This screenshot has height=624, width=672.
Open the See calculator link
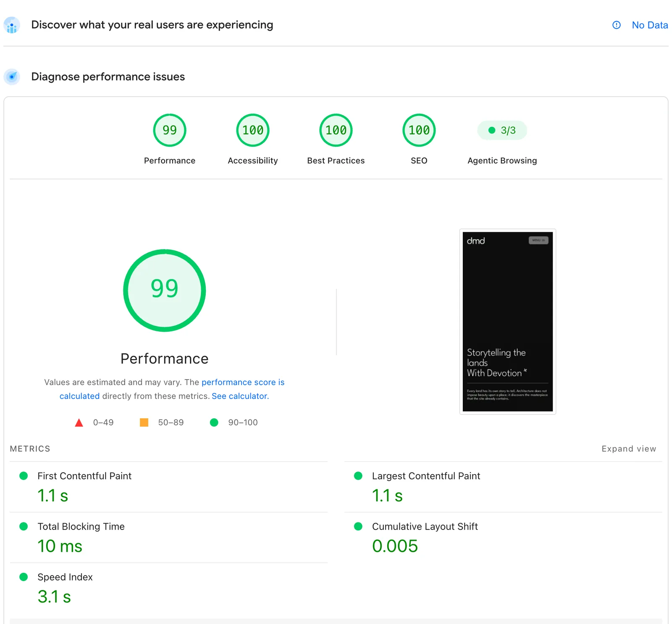pyautogui.click(x=240, y=396)
